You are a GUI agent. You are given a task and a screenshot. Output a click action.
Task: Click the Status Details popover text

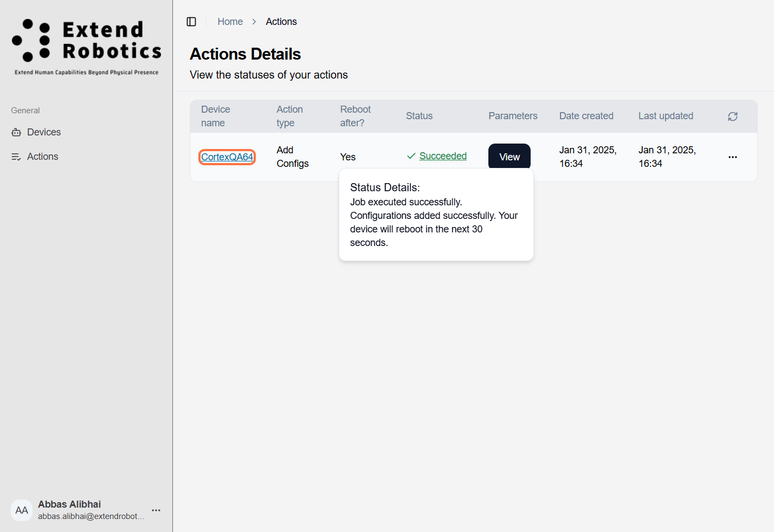[434, 216]
